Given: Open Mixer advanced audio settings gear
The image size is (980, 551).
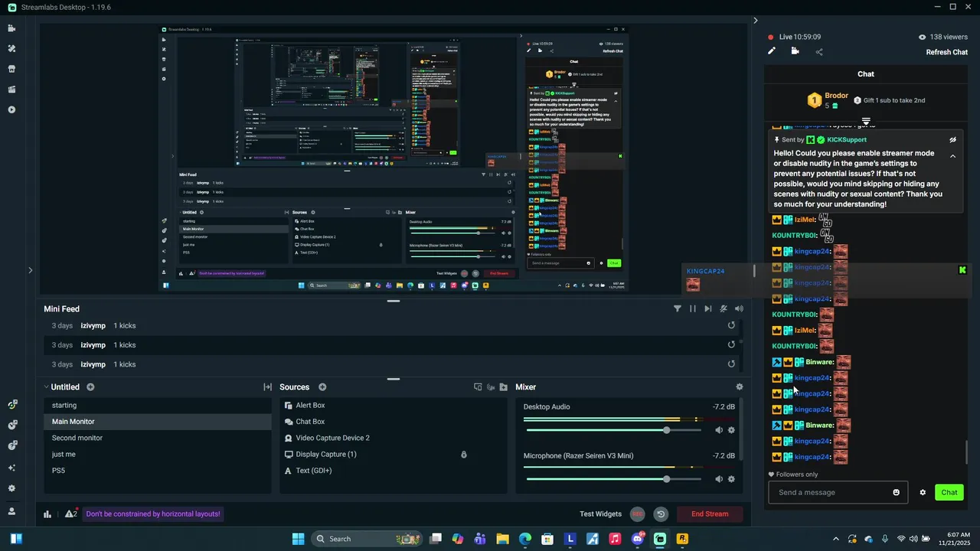Looking at the screenshot, I should tap(739, 387).
